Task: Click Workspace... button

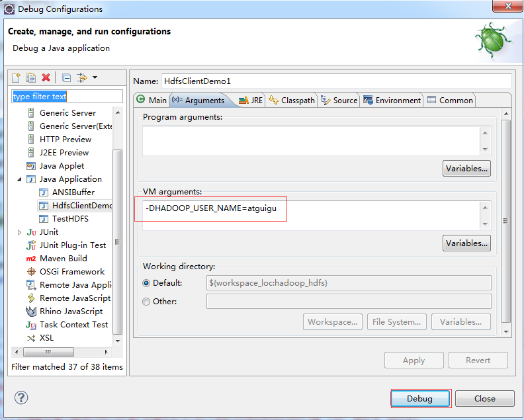Action: coord(333,322)
